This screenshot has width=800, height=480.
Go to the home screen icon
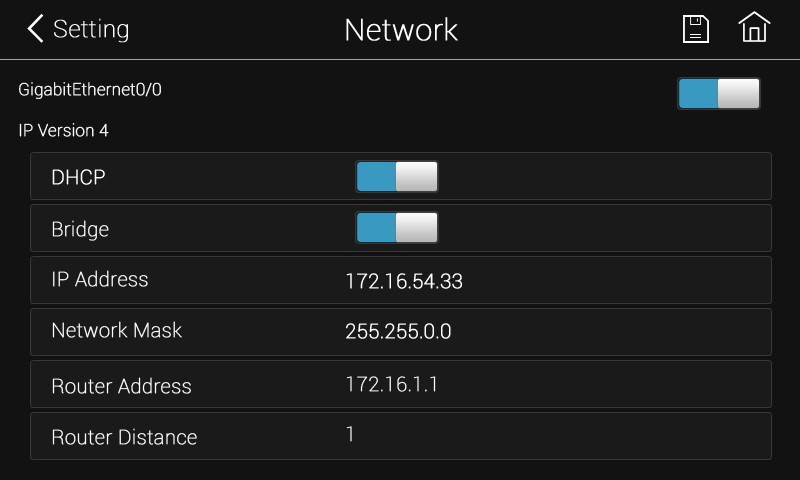tap(754, 27)
